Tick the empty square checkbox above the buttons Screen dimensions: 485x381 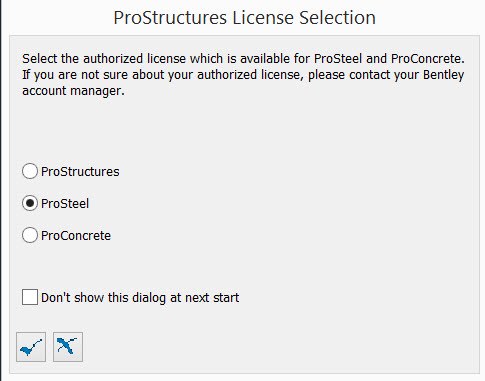30,297
